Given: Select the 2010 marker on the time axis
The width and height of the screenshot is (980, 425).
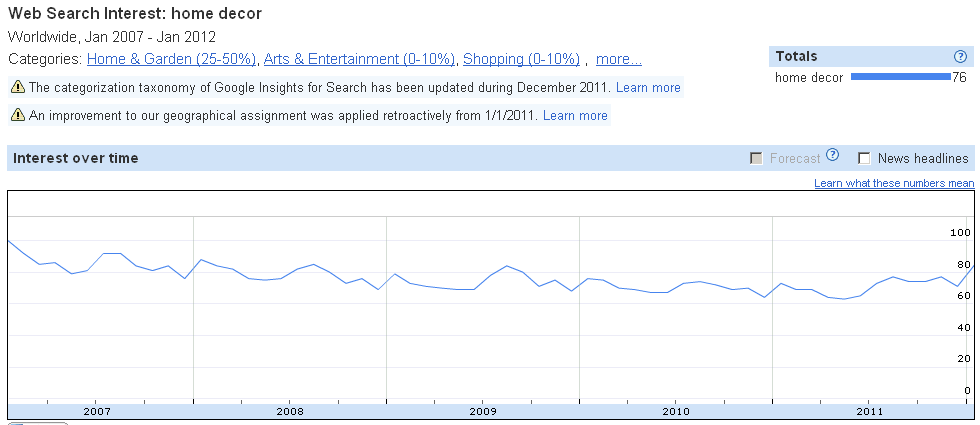Looking at the screenshot, I should pyautogui.click(x=676, y=411).
